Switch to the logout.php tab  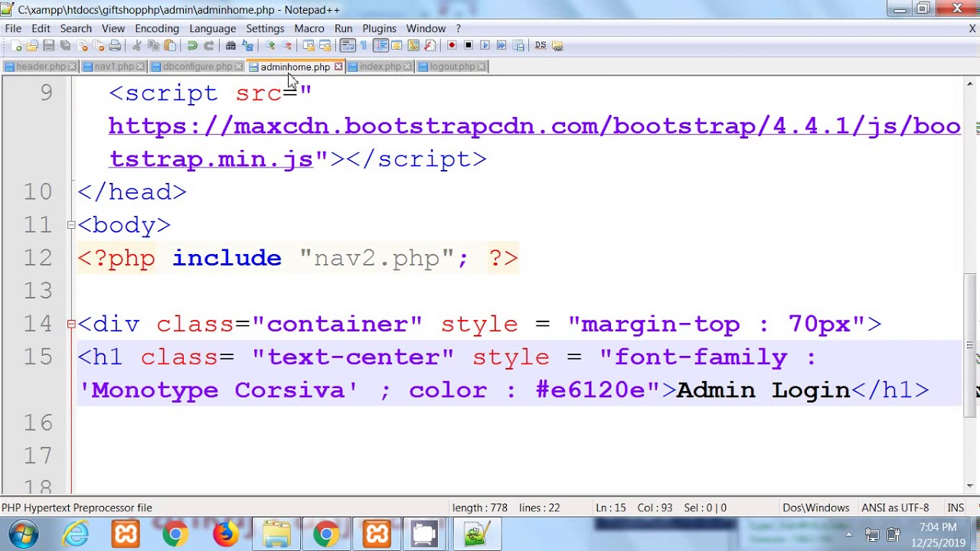tap(452, 67)
